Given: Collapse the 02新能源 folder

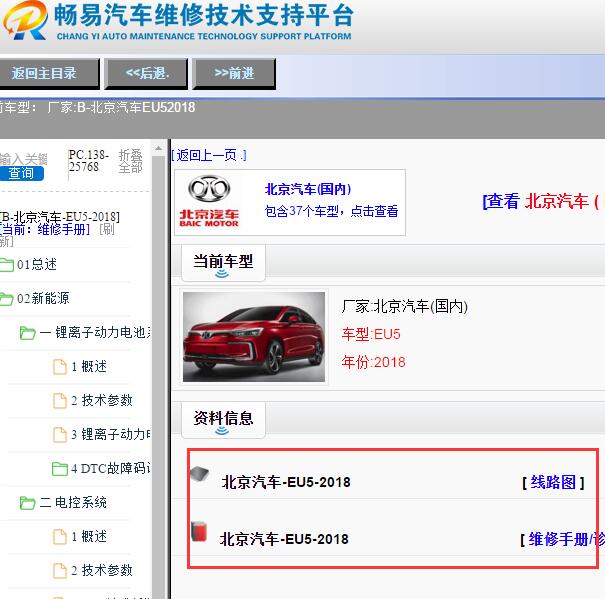Looking at the screenshot, I should tap(43, 298).
